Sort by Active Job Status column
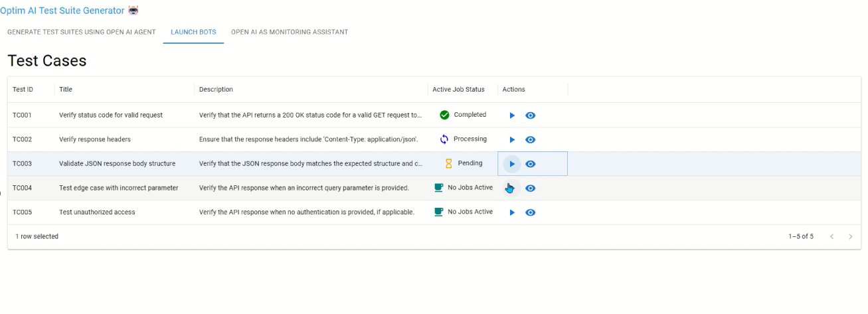 pyautogui.click(x=458, y=90)
